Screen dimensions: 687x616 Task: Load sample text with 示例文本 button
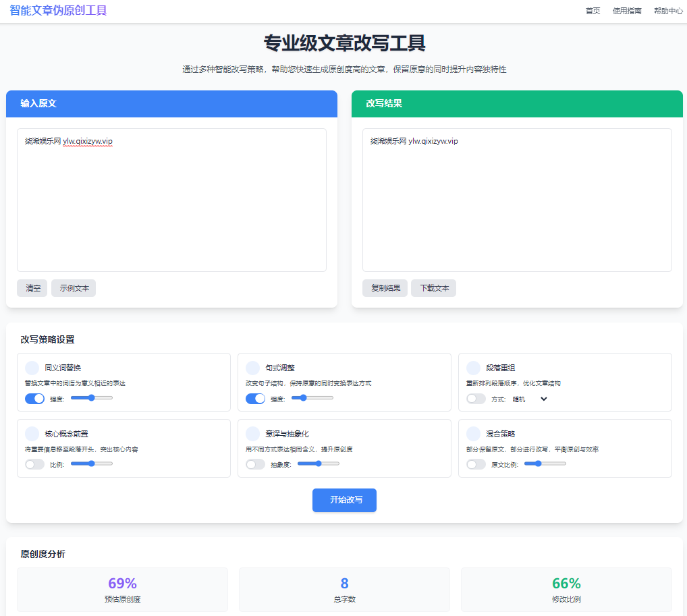(x=74, y=288)
